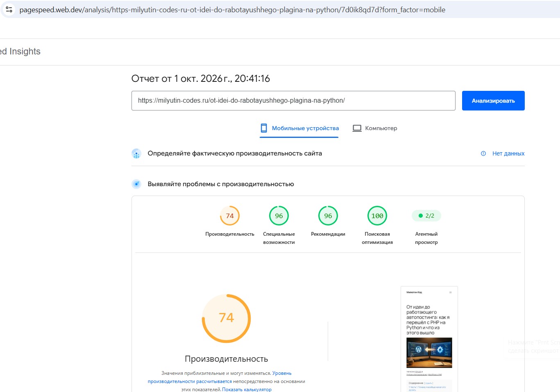Viewport: 560px width, 392px height.
Task: Click the diagnose icon beside Выявляйте проблемы
Action: click(x=136, y=184)
